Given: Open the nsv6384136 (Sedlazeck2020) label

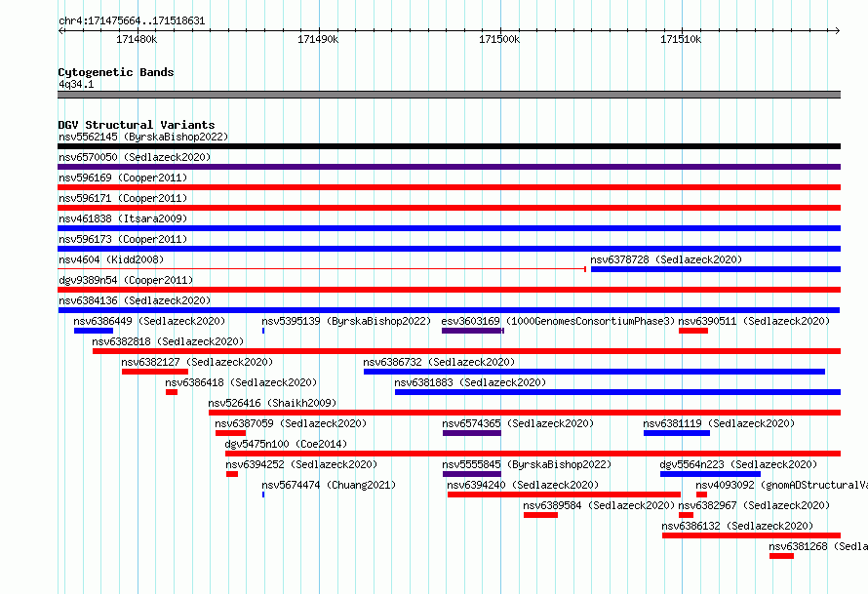Looking at the screenshot, I should click(135, 300).
